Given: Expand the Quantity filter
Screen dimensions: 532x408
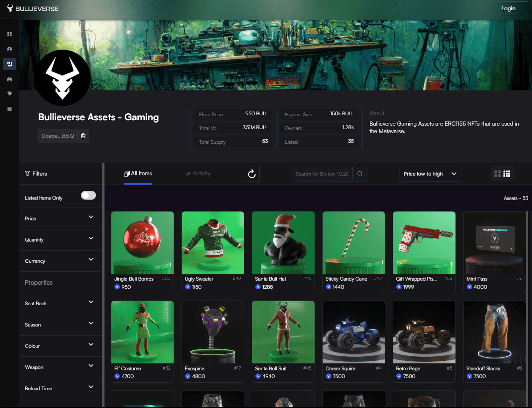Looking at the screenshot, I should (61, 240).
